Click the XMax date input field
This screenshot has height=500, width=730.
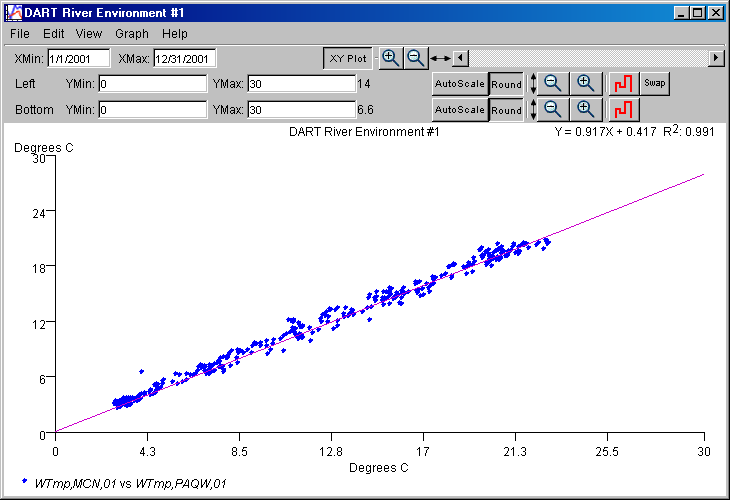click(x=184, y=58)
